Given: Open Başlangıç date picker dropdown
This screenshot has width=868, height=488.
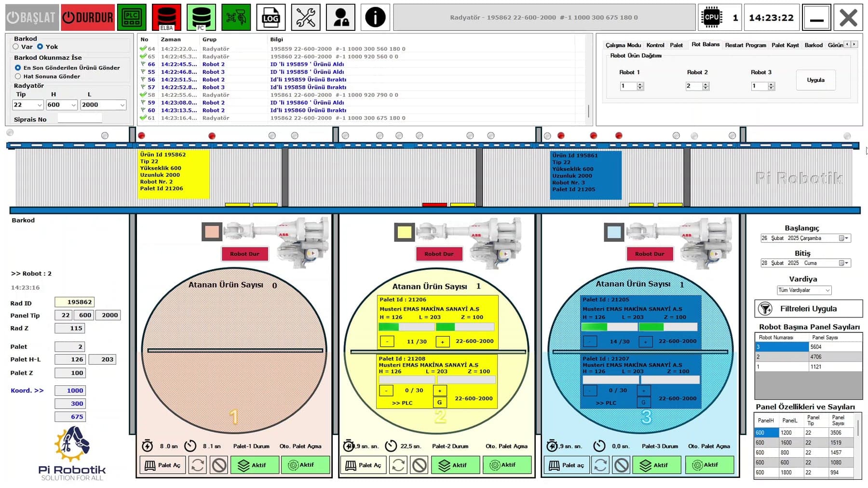Looking at the screenshot, I should 844,238.
